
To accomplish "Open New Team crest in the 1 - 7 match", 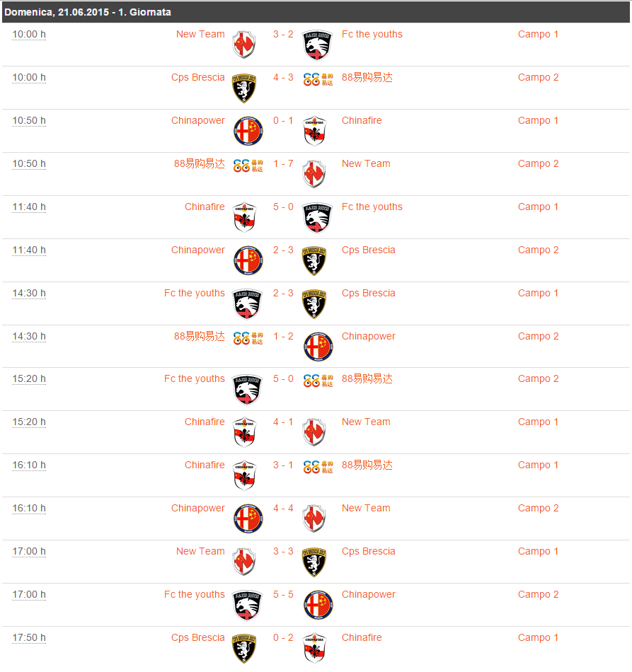I will point(314,174).
